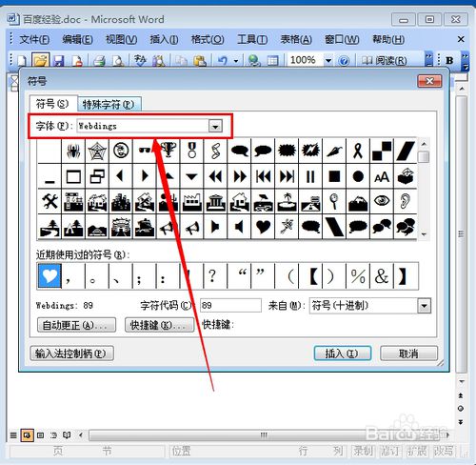Click the 自动更正(A) button
The height and width of the screenshot is (465, 476).
click(x=76, y=325)
